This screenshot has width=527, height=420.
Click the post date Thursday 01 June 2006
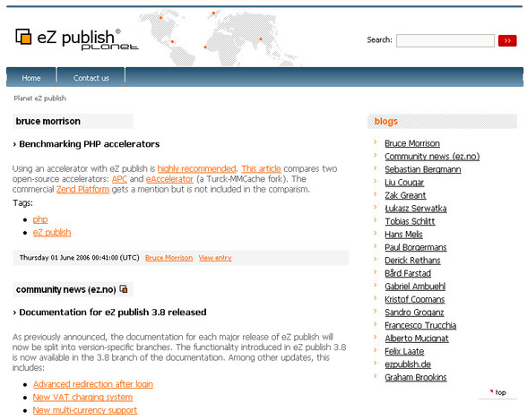click(79, 258)
